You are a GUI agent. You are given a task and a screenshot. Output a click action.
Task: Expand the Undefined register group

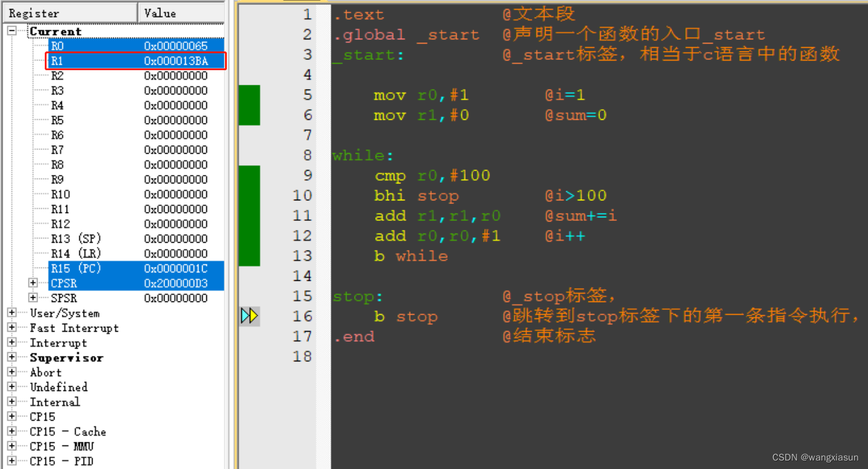click(11, 387)
